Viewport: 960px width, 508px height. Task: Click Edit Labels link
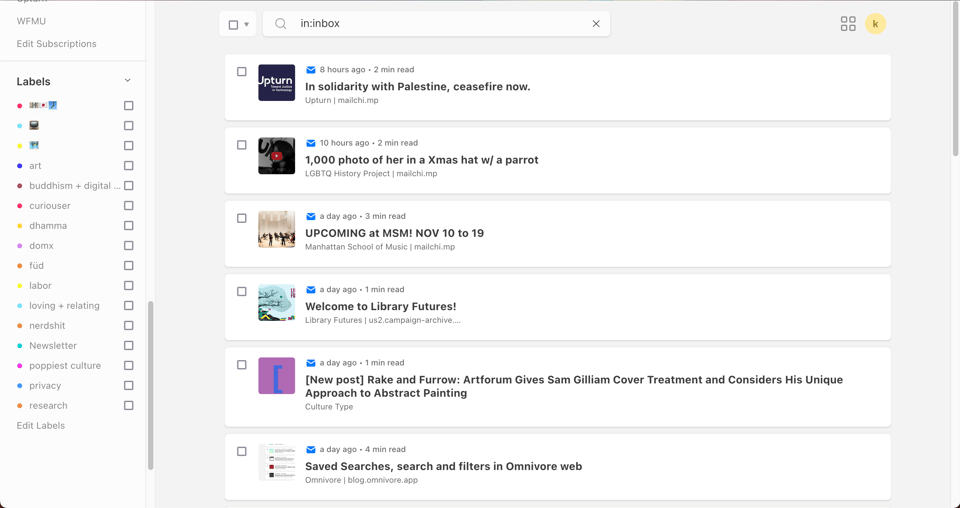(x=40, y=426)
